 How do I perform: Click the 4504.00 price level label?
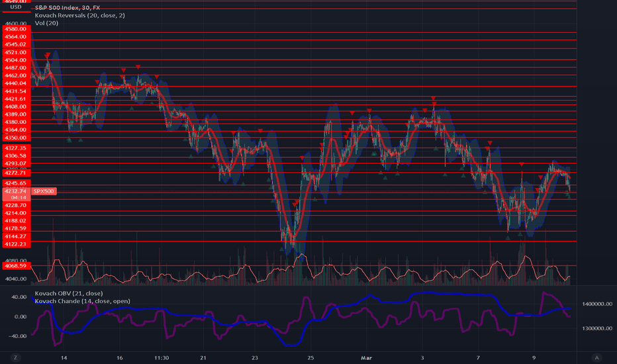(x=16, y=60)
